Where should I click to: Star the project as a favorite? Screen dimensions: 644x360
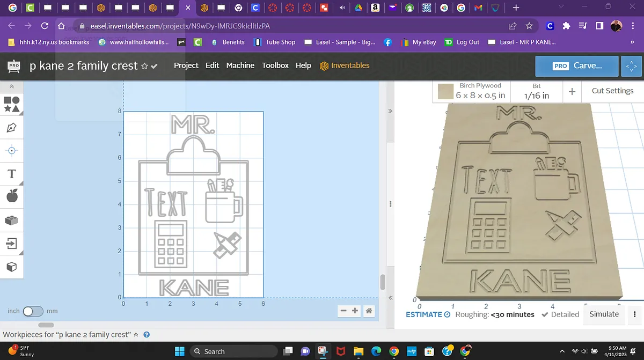144,66
